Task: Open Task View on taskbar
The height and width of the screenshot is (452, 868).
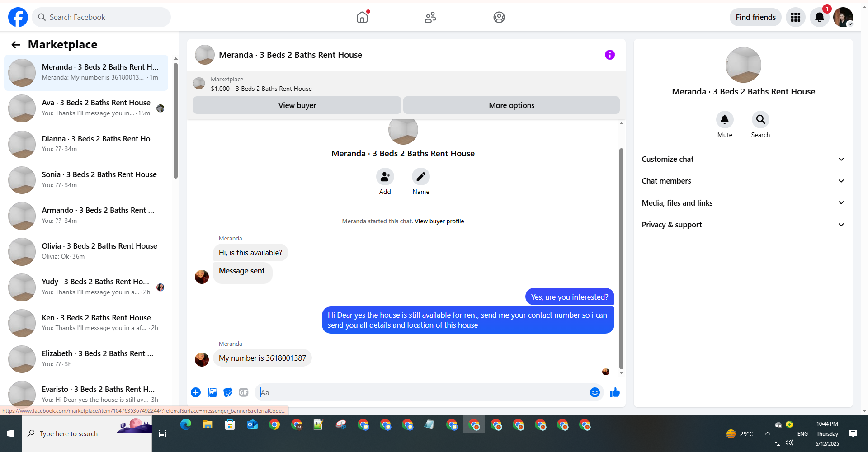Action: tap(163, 433)
